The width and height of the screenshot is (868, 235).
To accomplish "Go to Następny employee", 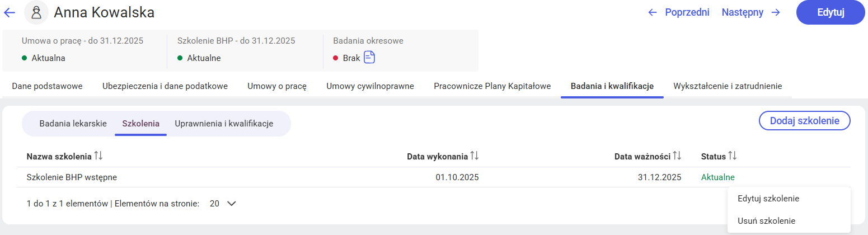I will [750, 12].
